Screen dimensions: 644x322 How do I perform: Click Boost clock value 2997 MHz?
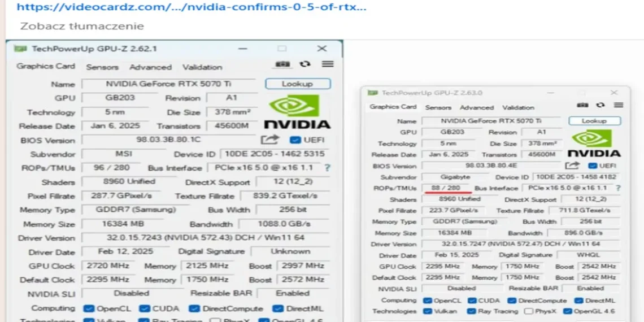click(x=303, y=266)
